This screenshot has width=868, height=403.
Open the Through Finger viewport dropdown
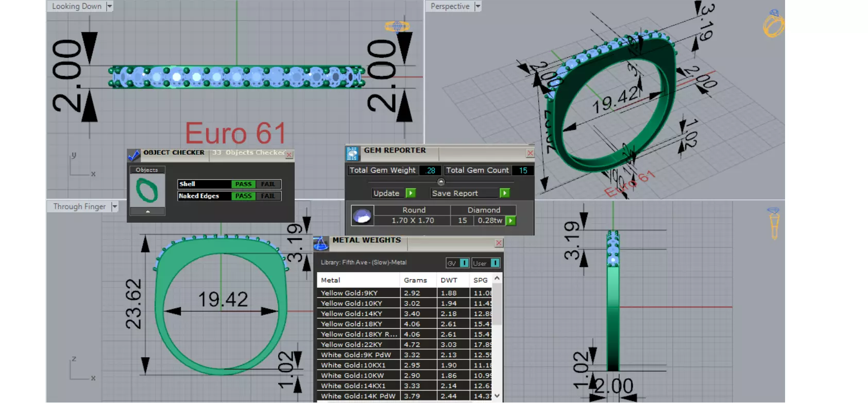tap(114, 207)
